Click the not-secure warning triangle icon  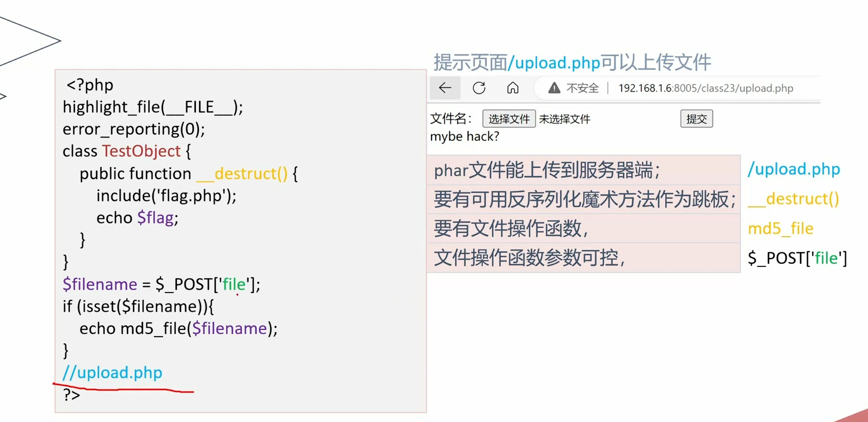click(x=554, y=88)
